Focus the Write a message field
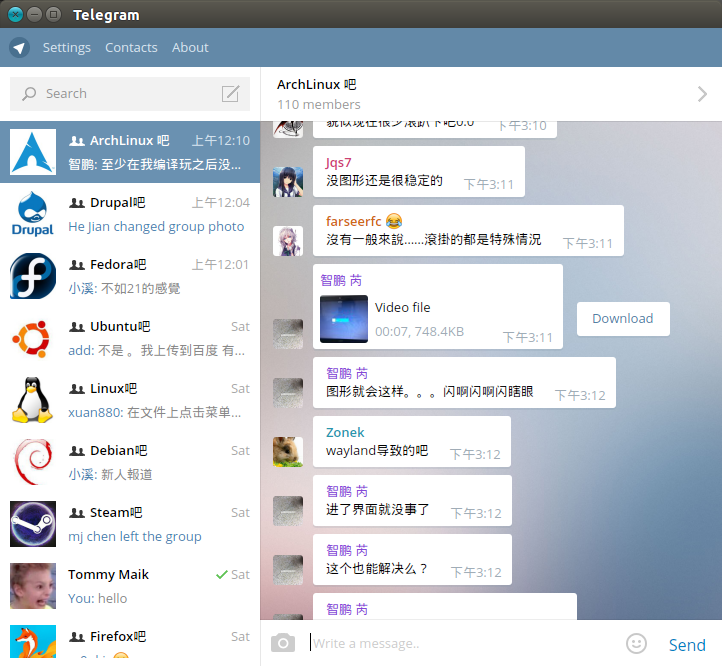This screenshot has width=722, height=666. click(x=463, y=643)
